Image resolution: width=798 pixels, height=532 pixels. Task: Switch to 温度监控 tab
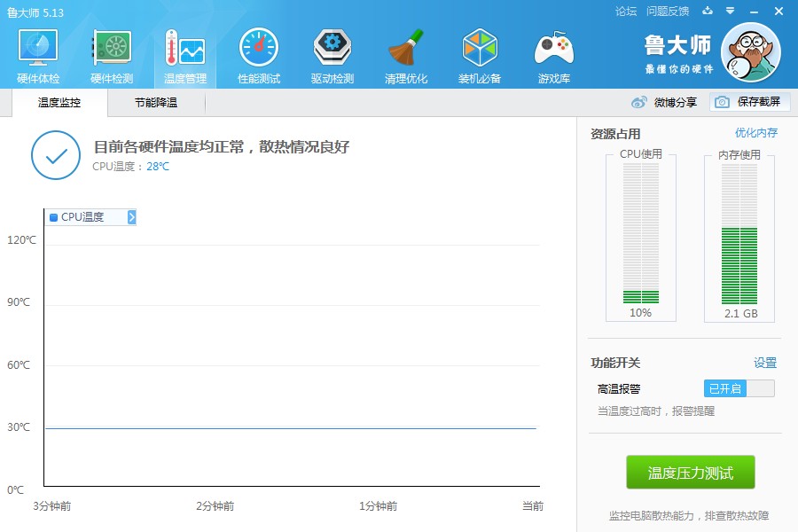point(59,102)
